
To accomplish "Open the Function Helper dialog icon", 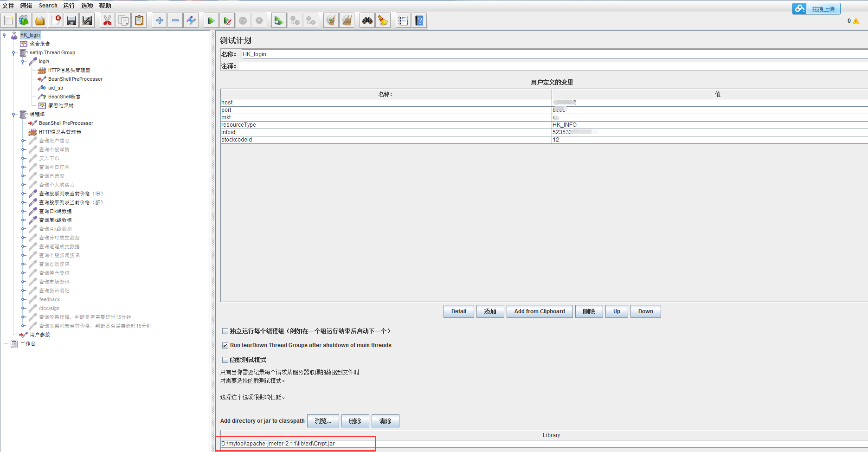I will [403, 20].
